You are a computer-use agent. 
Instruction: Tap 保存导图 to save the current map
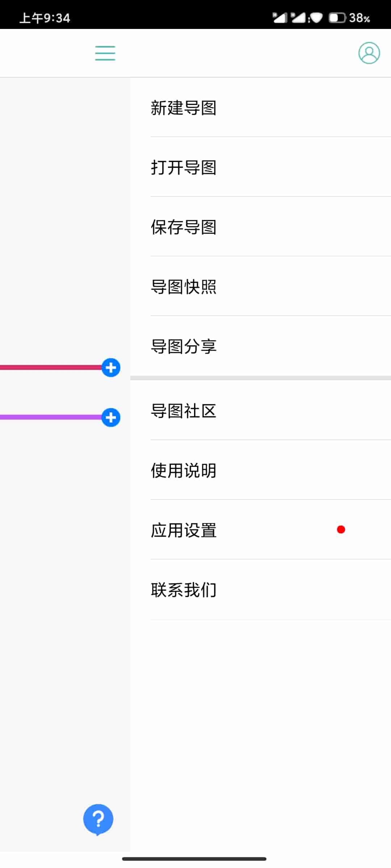tap(183, 228)
